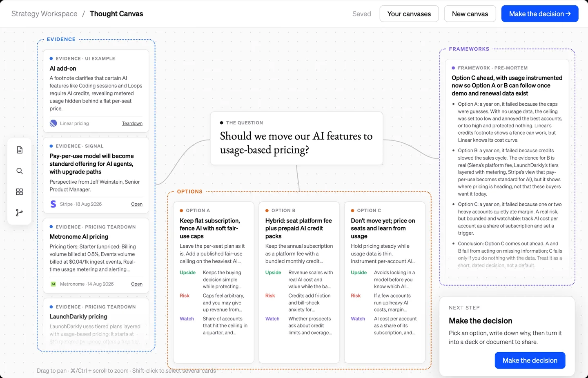The width and height of the screenshot is (588, 378).
Task: Click 'Metronome · 14 Aug 2026' source text
Action: pos(87,284)
